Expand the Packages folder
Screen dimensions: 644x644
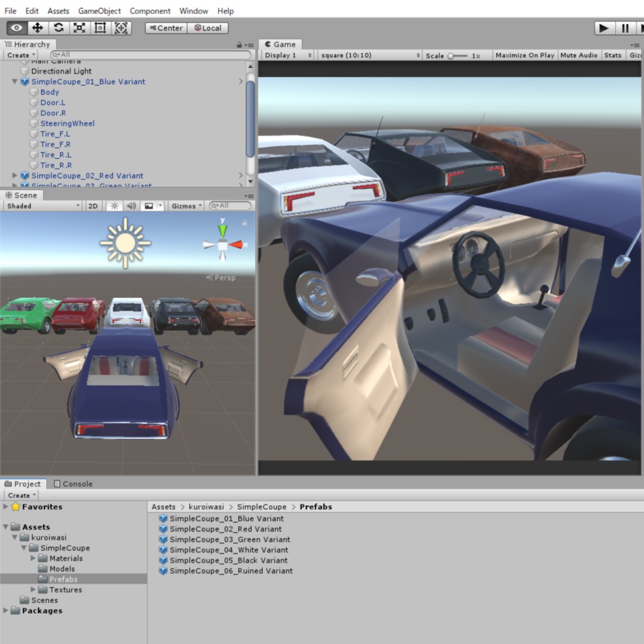[6, 610]
